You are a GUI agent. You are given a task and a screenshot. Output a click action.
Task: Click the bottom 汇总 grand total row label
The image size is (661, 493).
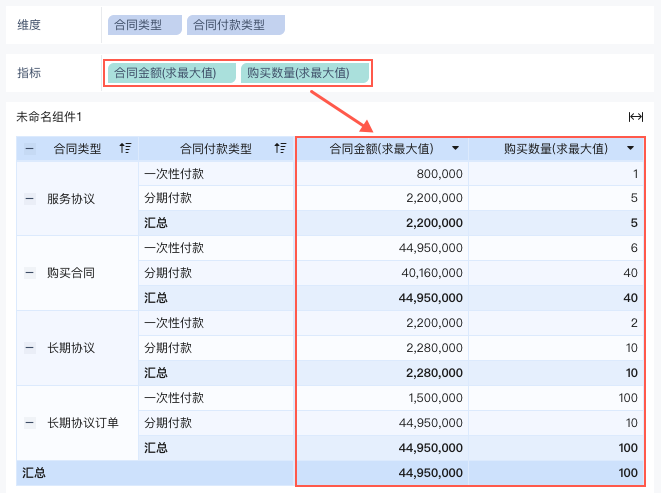point(34,473)
